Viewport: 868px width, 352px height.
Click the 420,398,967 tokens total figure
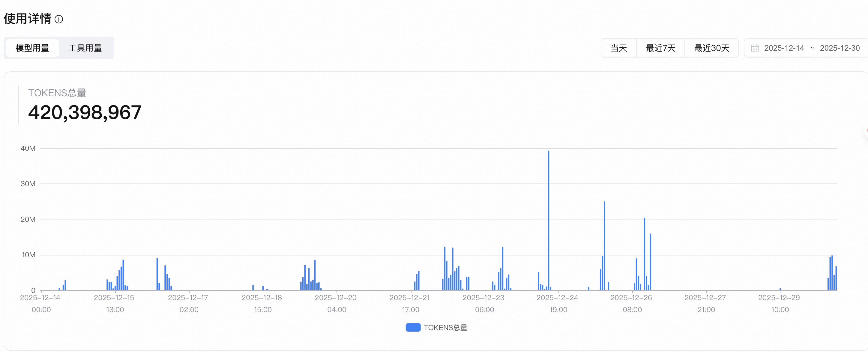[85, 112]
